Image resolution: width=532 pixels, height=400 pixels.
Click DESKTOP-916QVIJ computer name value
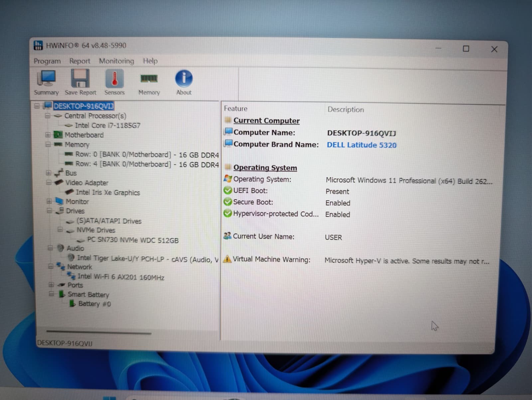coord(361,133)
